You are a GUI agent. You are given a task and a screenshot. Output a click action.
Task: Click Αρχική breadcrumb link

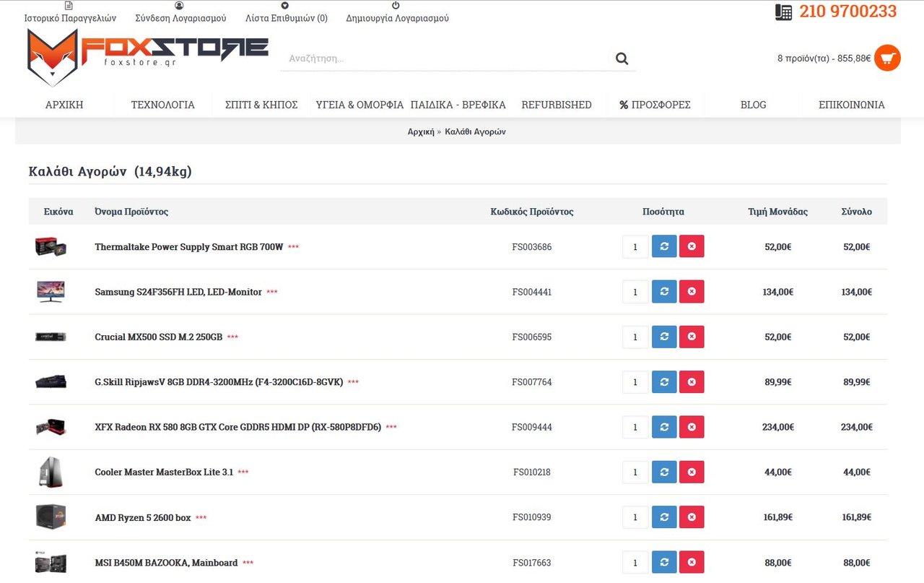point(421,131)
